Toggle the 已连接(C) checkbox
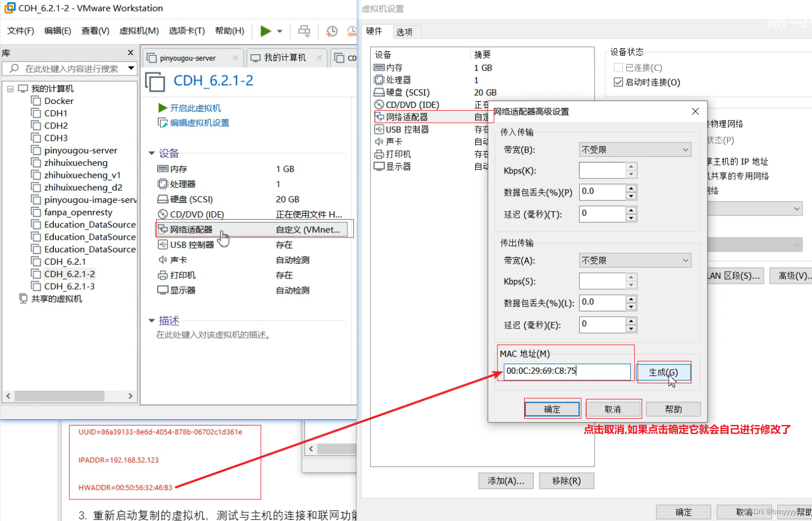The width and height of the screenshot is (812, 521). [618, 68]
